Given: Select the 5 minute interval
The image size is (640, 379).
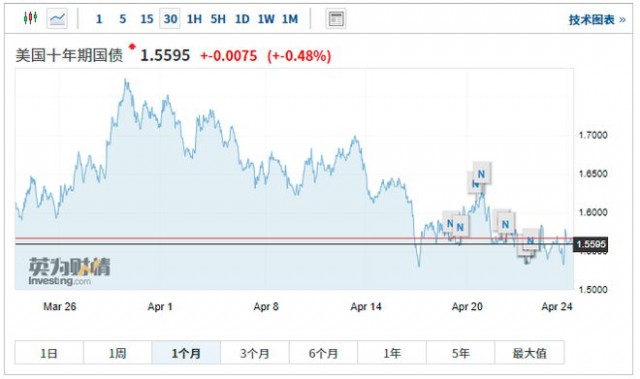Looking at the screenshot, I should 122,19.
